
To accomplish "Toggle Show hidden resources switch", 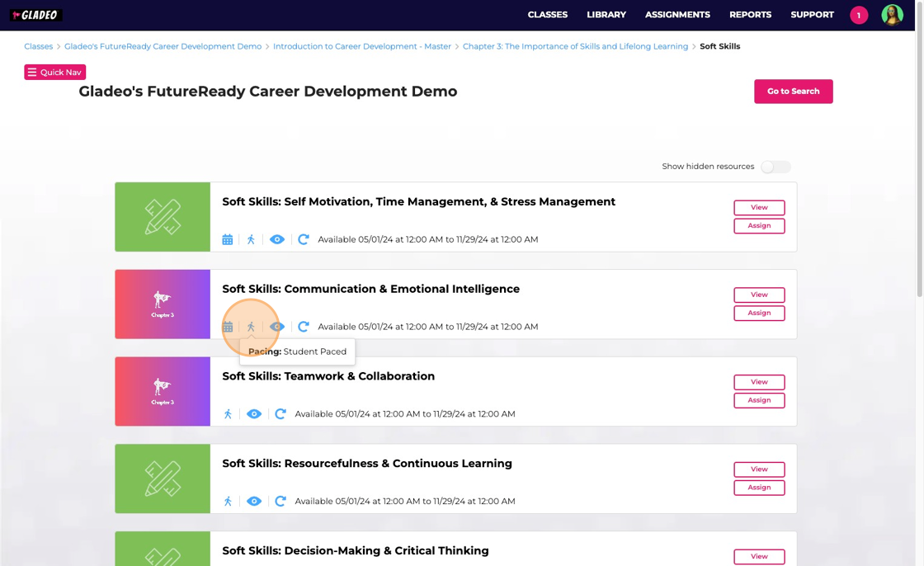I will [775, 167].
